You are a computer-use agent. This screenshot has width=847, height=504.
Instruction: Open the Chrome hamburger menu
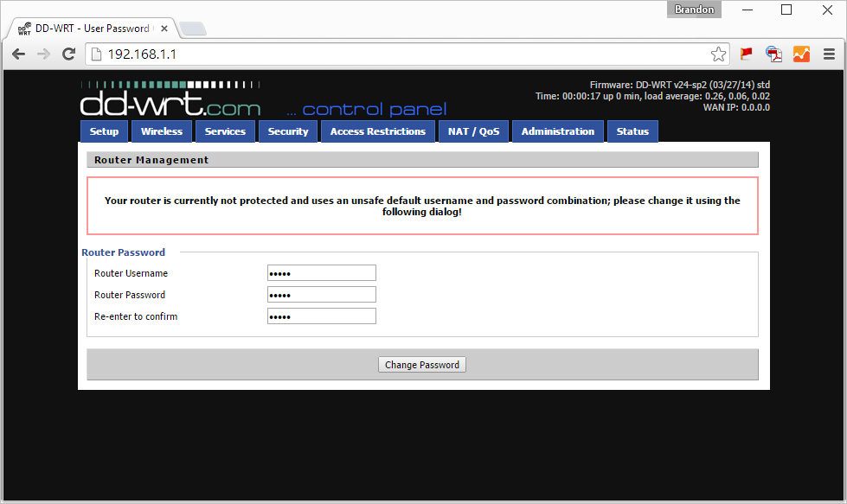pyautogui.click(x=829, y=54)
